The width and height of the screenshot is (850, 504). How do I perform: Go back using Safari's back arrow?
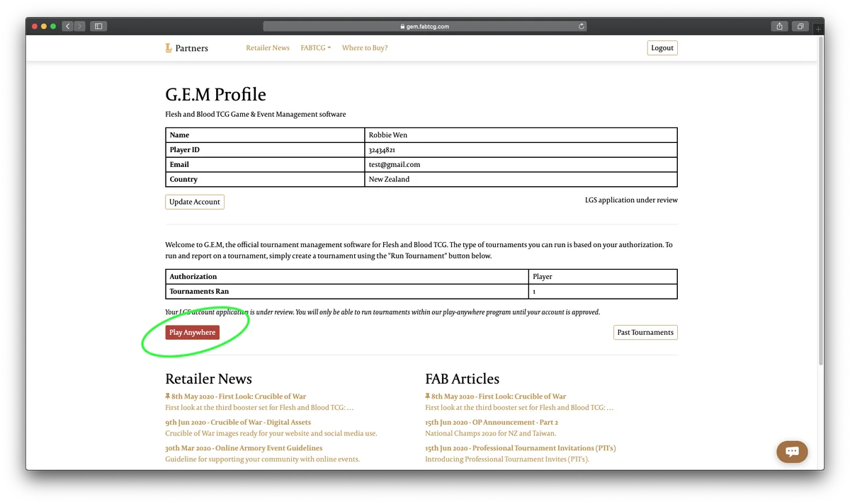pyautogui.click(x=68, y=26)
